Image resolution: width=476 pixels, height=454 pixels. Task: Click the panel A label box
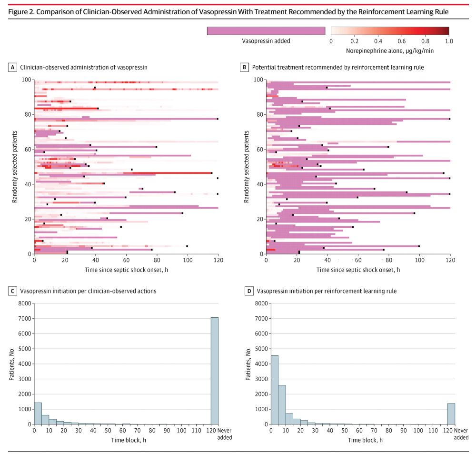click(12, 68)
